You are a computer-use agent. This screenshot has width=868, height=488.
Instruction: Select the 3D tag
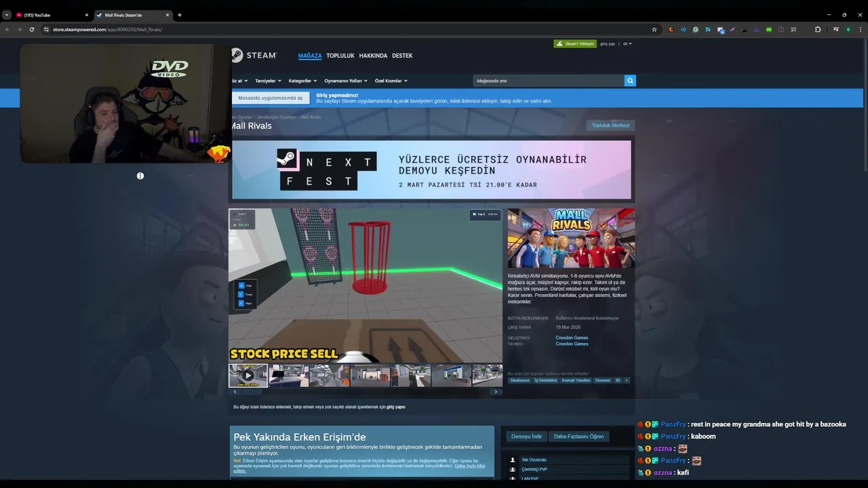pyautogui.click(x=618, y=380)
